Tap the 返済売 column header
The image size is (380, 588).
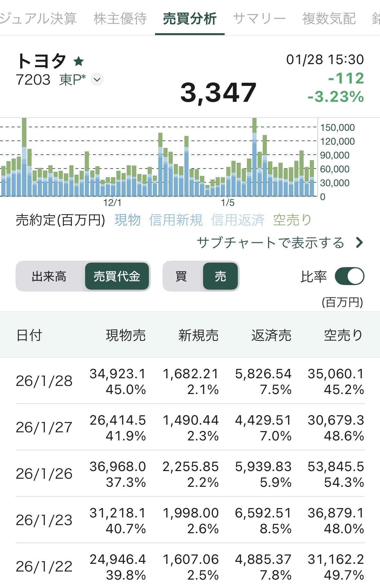(x=271, y=335)
